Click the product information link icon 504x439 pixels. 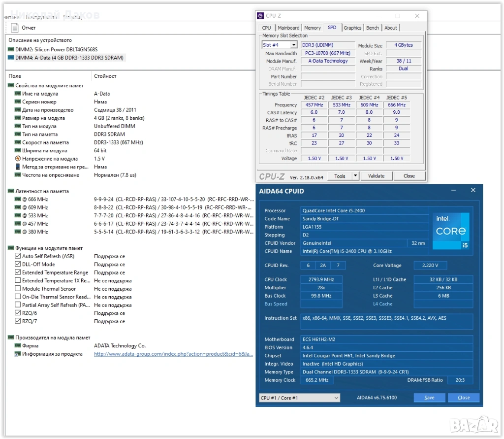point(18,354)
